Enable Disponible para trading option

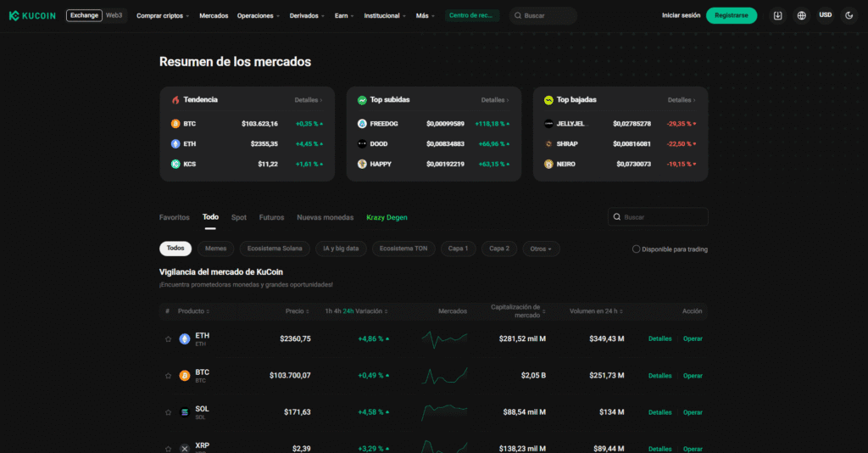coord(637,249)
